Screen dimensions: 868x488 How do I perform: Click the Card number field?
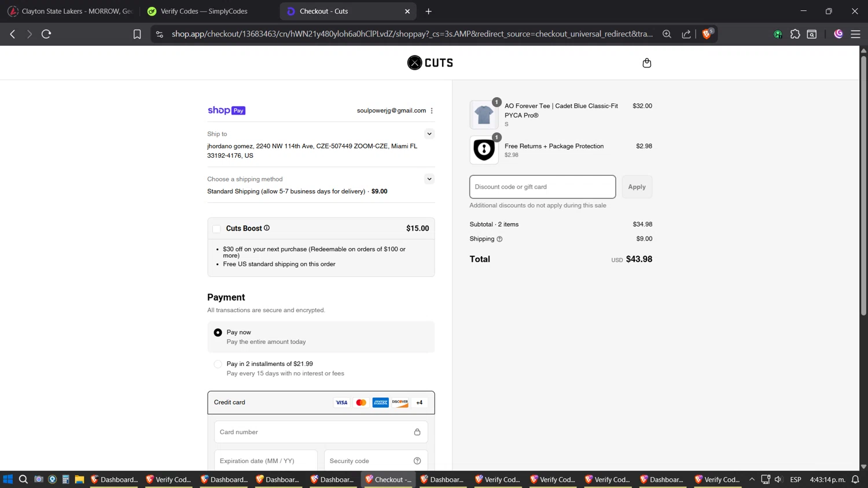(321, 432)
